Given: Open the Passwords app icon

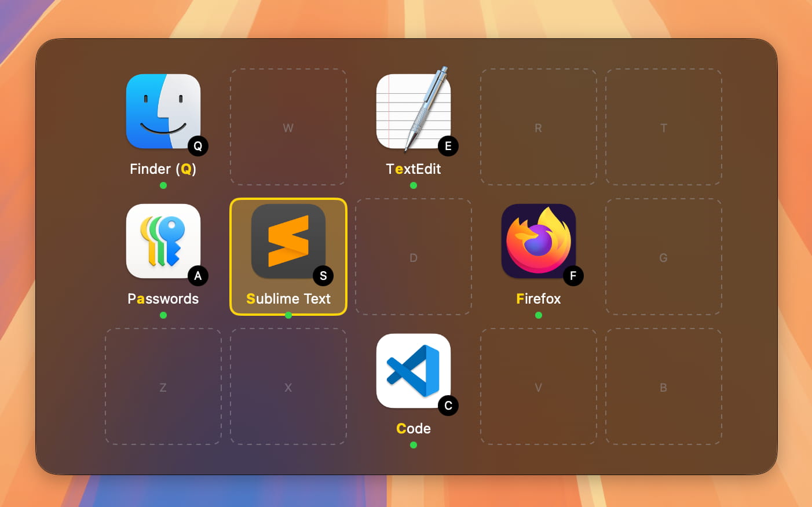Looking at the screenshot, I should pyautogui.click(x=163, y=241).
